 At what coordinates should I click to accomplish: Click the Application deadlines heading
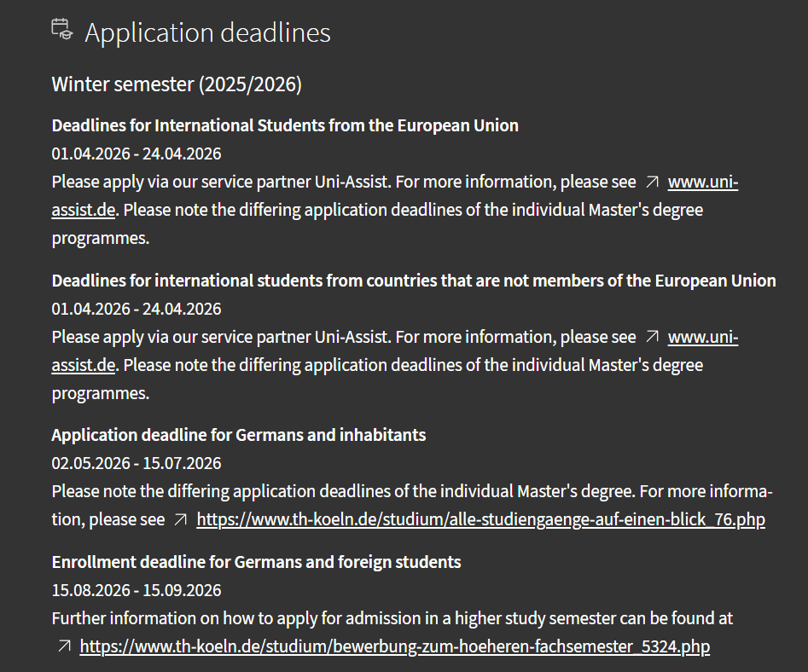pos(207,32)
